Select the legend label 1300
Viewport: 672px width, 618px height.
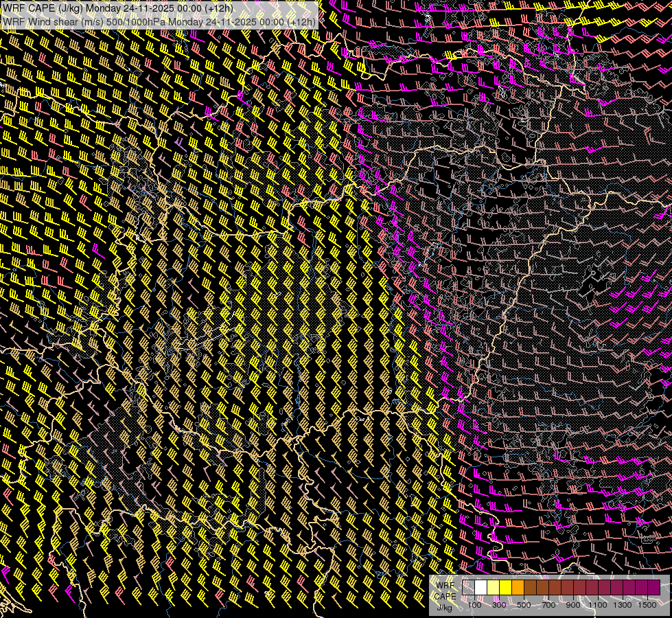623,605
